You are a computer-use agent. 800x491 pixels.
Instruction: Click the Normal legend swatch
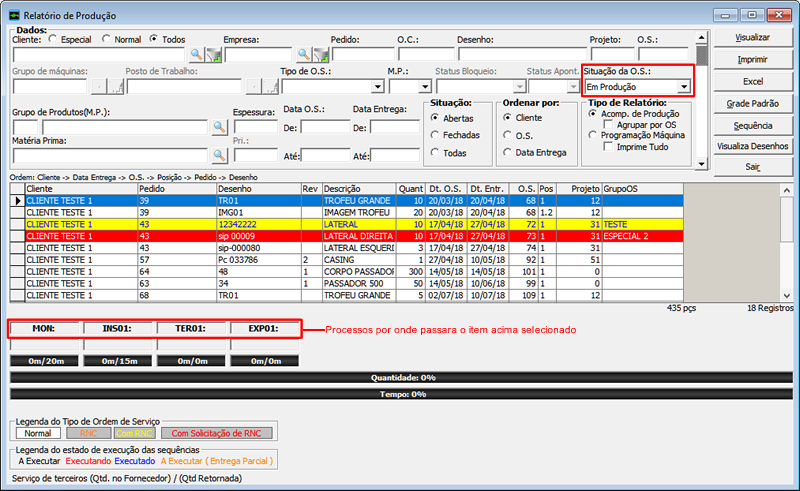click(x=38, y=433)
